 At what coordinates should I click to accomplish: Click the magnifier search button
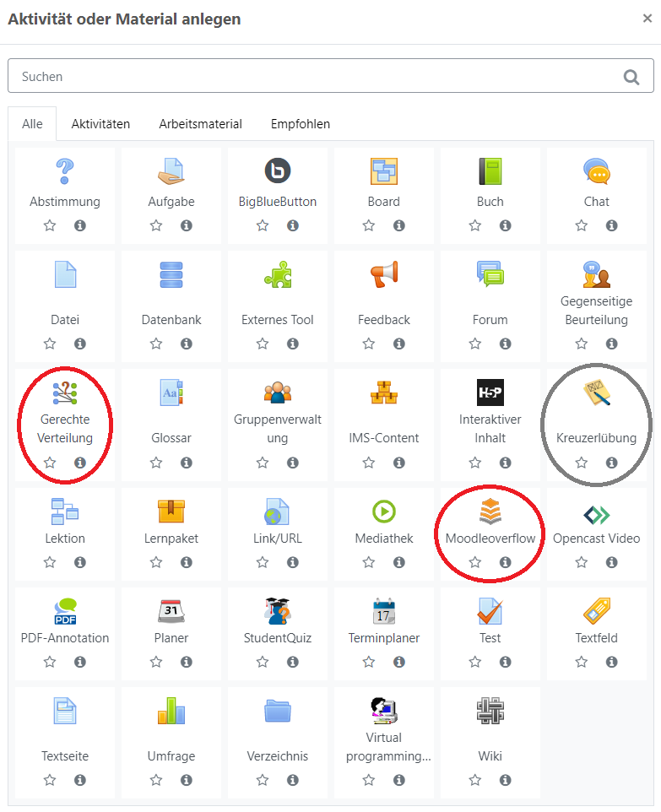click(631, 77)
